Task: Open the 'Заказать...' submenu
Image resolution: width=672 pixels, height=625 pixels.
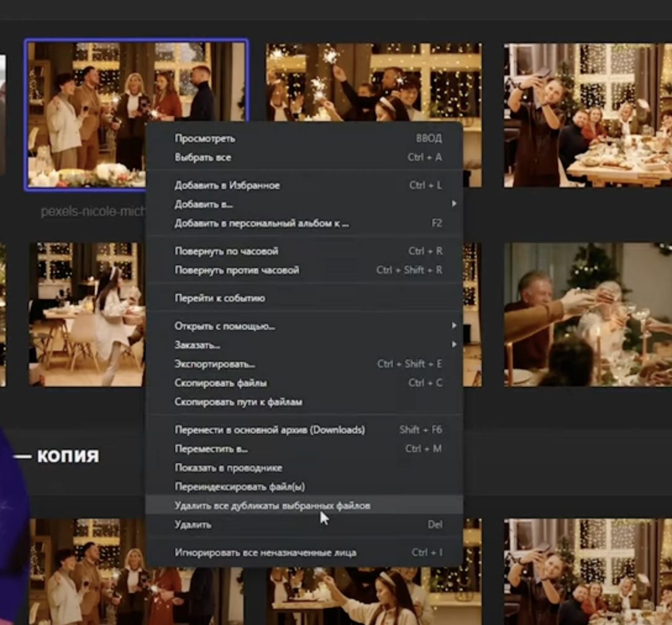Action: click(x=304, y=345)
